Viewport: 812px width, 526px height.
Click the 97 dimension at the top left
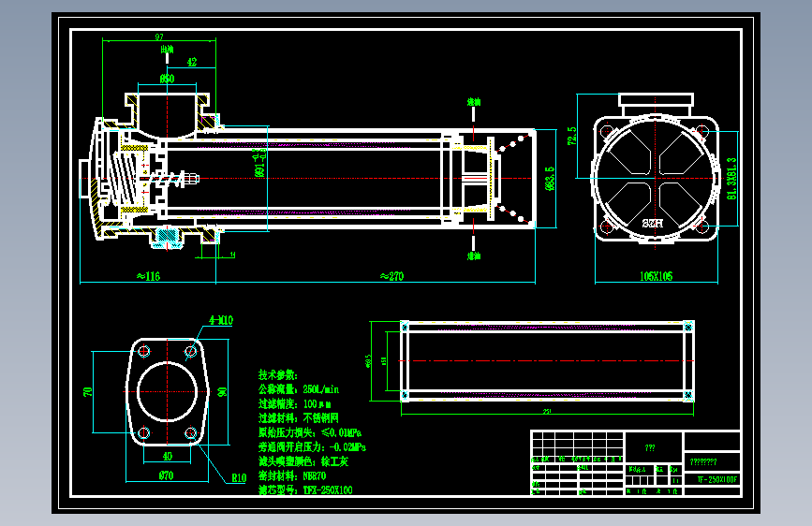(159, 37)
